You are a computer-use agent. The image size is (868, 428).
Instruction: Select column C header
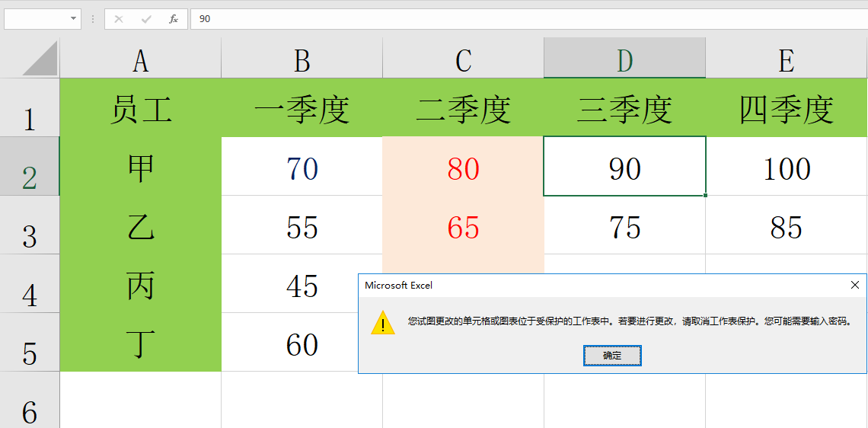tap(463, 58)
